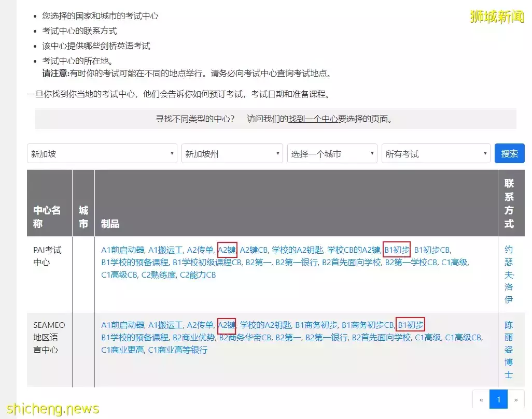The width and height of the screenshot is (532, 419).
Task: Click the highlighted A2键 link for PAI考试中心
Action: (x=227, y=249)
